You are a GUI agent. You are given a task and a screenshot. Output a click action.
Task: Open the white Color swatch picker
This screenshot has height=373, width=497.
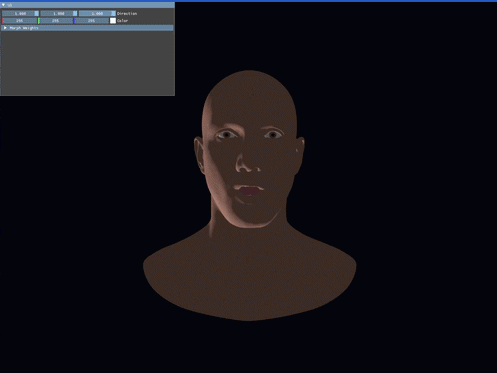click(x=113, y=21)
